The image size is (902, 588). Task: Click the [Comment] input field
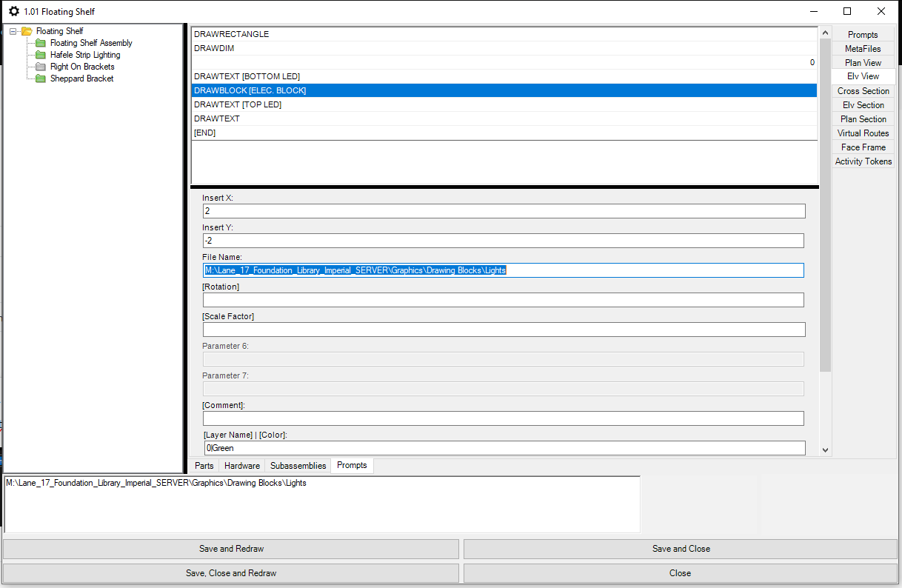pos(504,418)
